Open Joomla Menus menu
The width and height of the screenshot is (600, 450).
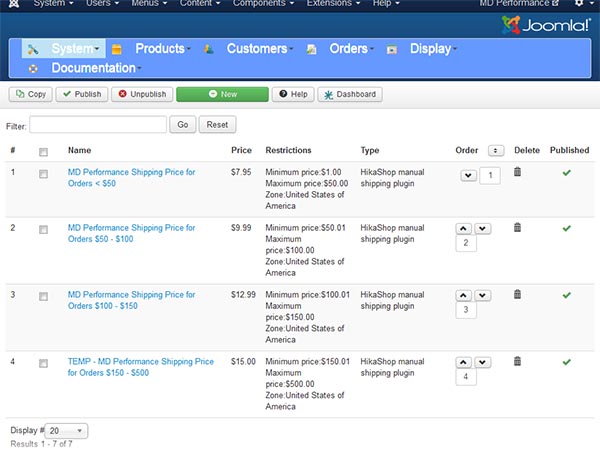tap(149, 3)
